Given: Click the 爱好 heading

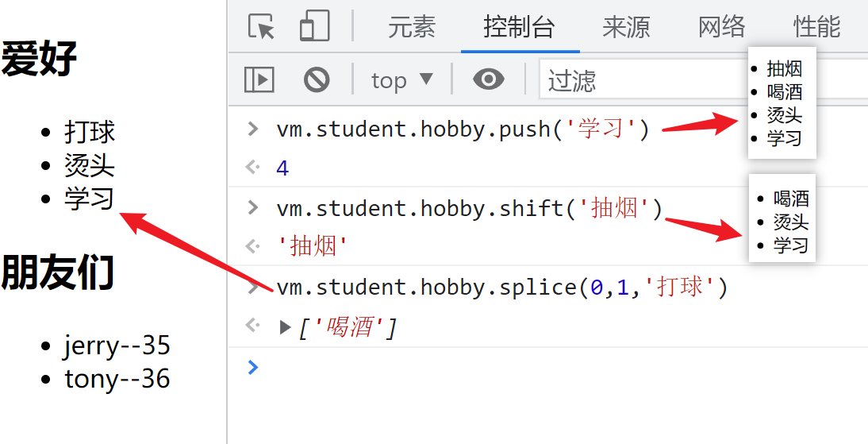Looking at the screenshot, I should [40, 60].
